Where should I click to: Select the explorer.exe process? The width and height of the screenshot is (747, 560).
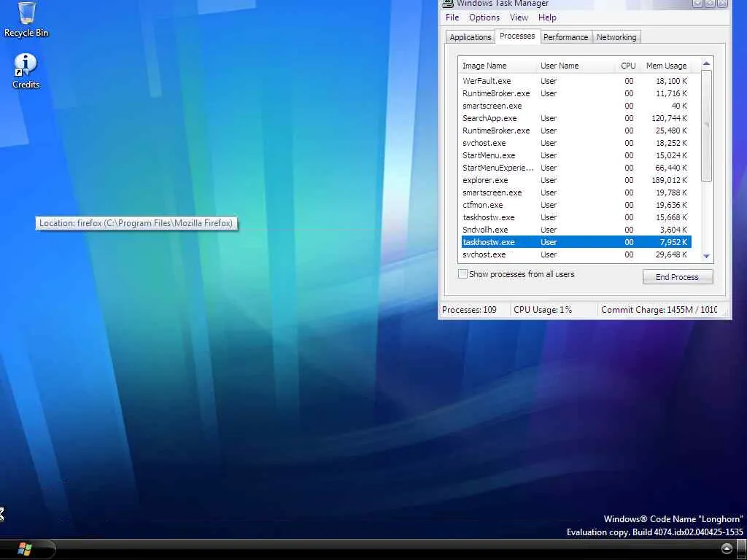[x=576, y=180]
